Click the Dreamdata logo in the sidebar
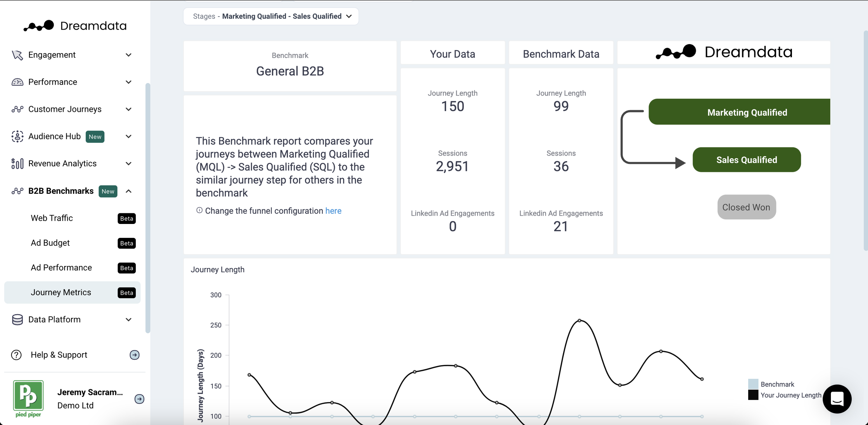The width and height of the screenshot is (868, 425). coord(74,25)
